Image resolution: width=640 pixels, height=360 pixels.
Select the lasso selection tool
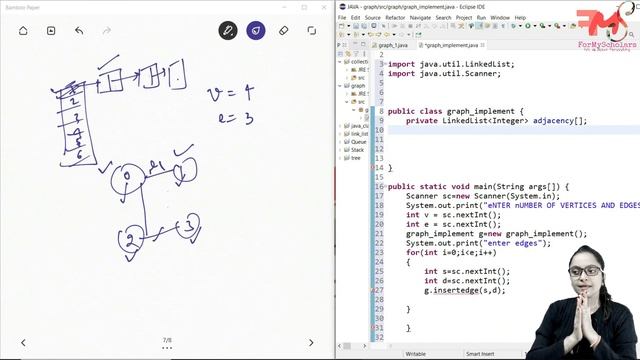point(311,31)
